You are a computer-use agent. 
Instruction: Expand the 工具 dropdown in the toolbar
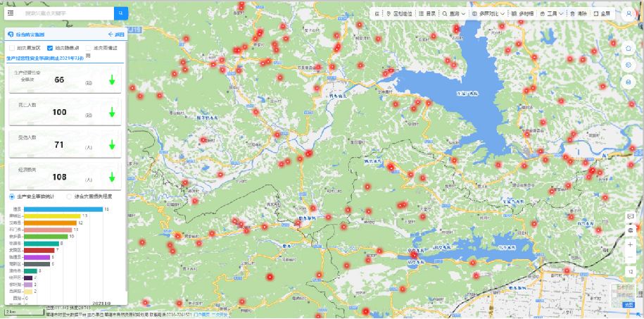click(552, 13)
